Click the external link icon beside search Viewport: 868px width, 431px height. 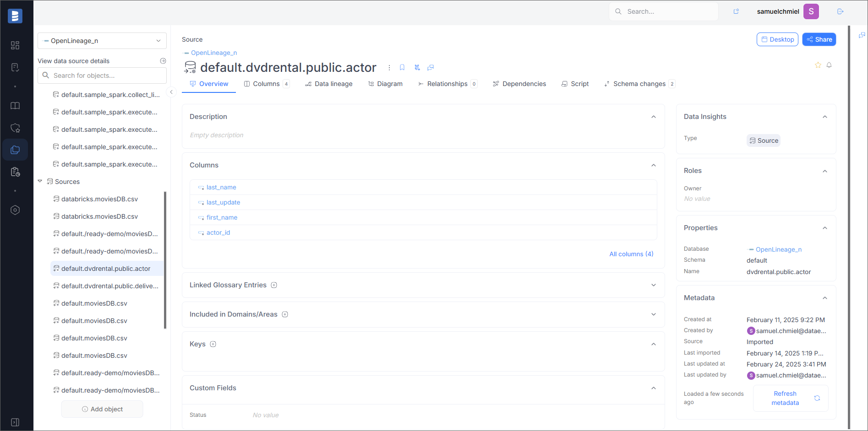736,11
